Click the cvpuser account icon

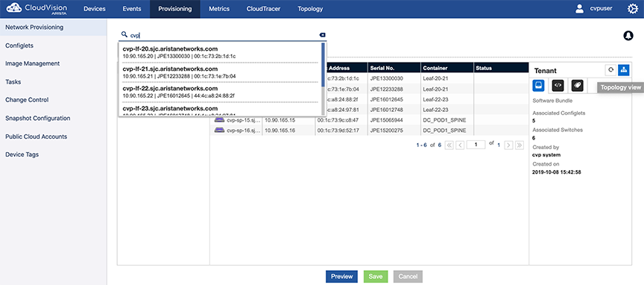[579, 9]
